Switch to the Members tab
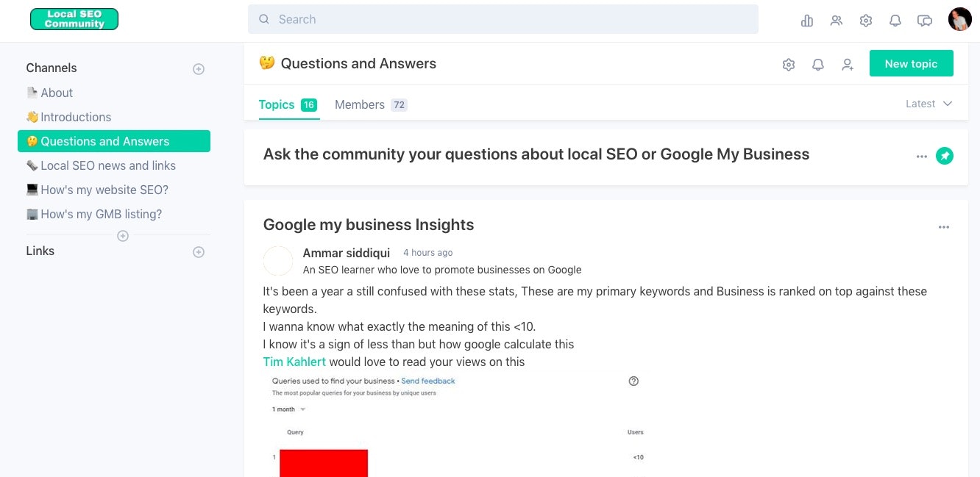Image resolution: width=980 pixels, height=477 pixels. [x=359, y=104]
